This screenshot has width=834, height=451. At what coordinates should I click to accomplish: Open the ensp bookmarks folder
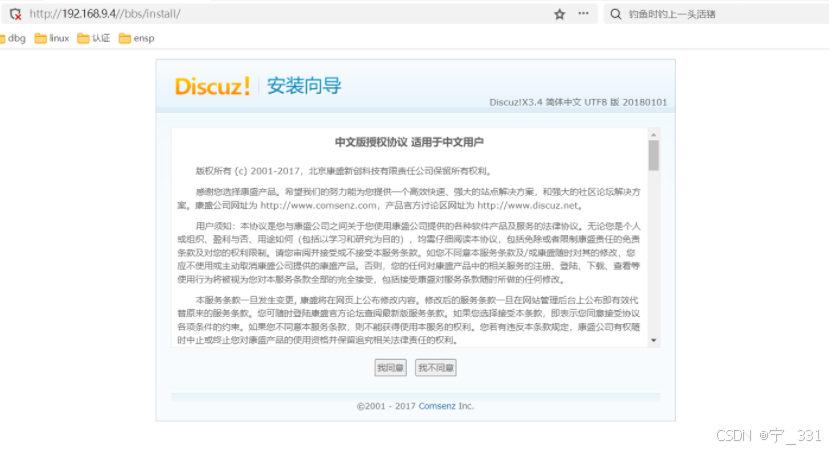pyautogui.click(x=137, y=38)
